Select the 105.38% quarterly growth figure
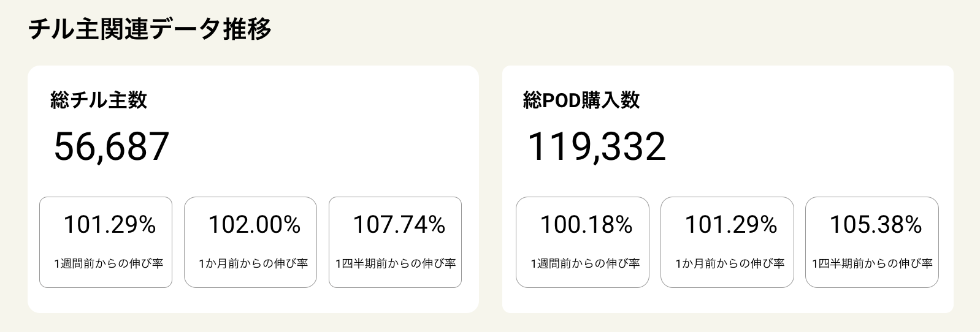Viewport: 980px width, 332px height. click(x=875, y=225)
